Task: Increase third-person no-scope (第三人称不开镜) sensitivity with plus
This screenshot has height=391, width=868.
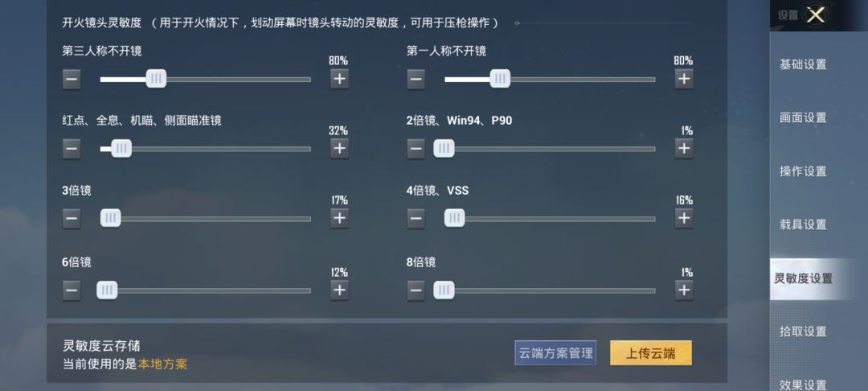Action: [339, 78]
